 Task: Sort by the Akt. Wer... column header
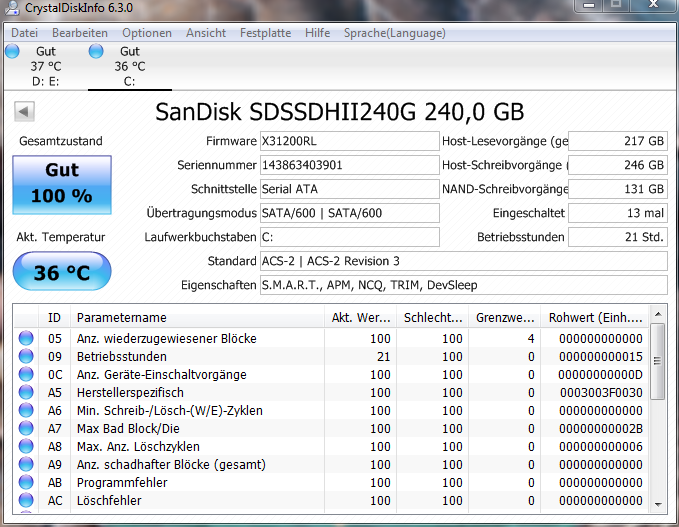click(x=361, y=317)
